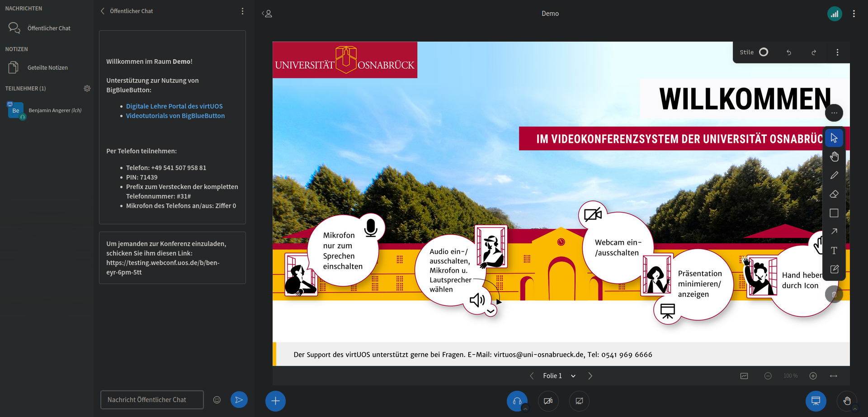Screen dimensions: 868x417
Task: Select participant Benjamin Angerer
Action: point(47,110)
